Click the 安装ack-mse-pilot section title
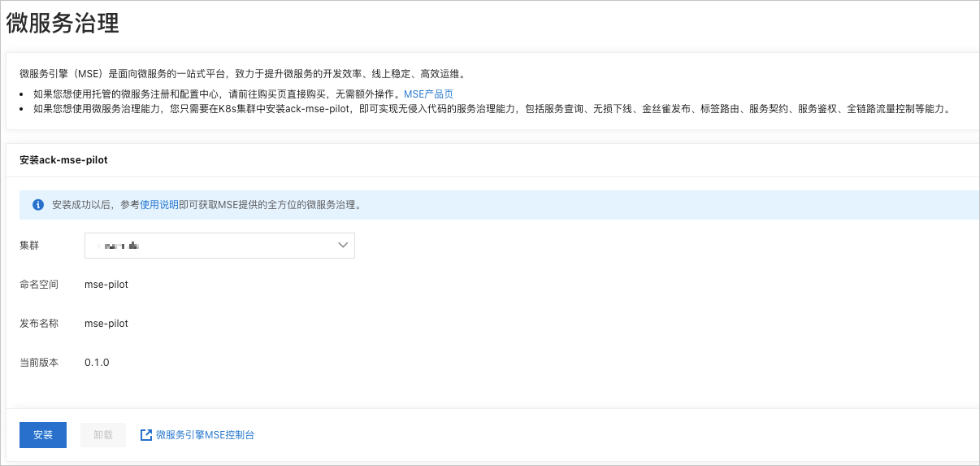The image size is (980, 466). 63,160
